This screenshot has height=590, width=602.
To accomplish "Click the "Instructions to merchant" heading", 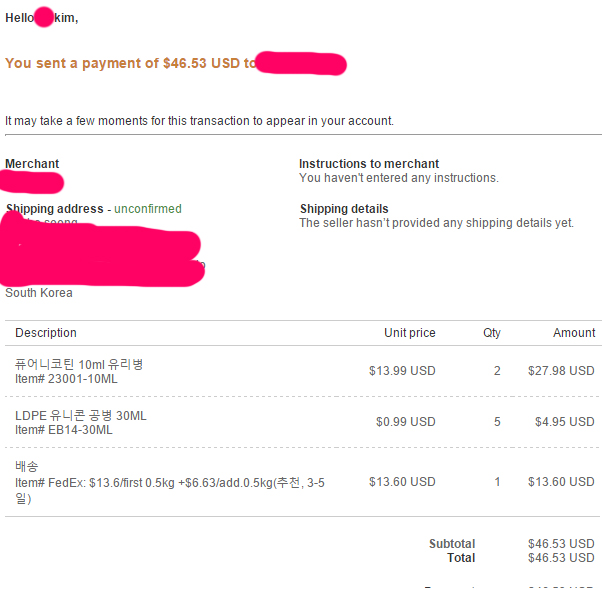I will [369, 164].
